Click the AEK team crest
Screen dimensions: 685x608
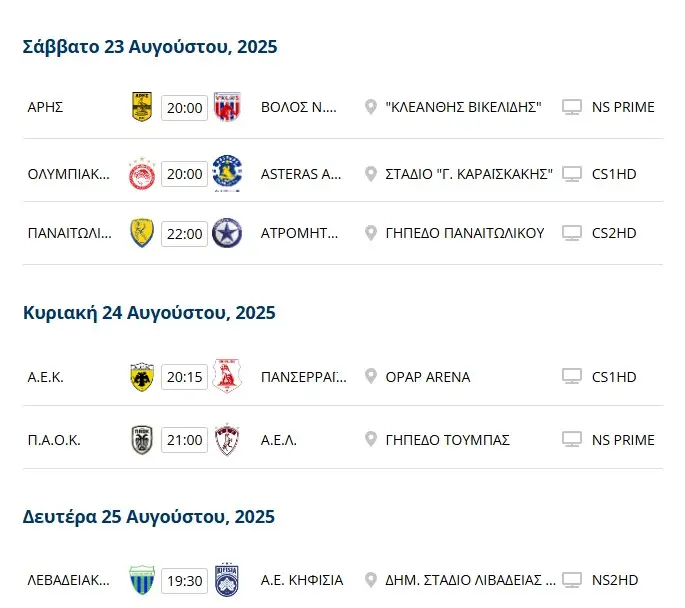pos(142,377)
